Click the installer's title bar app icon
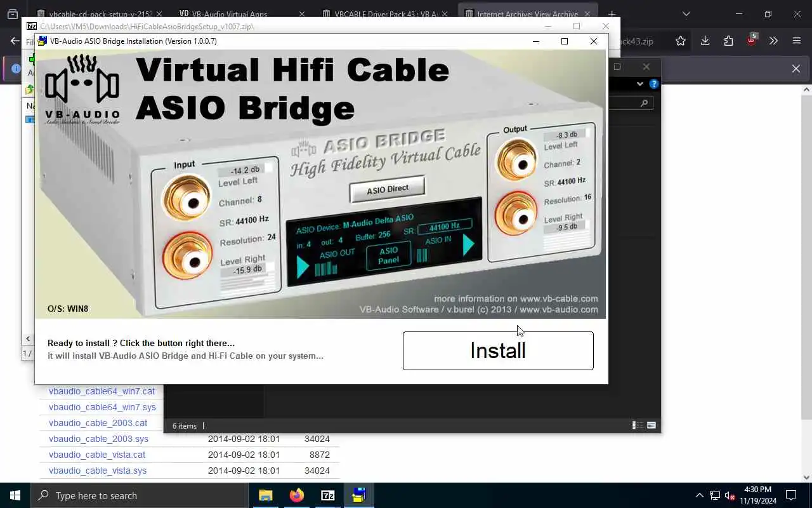Screen dimensions: 812x508 tap(43, 41)
